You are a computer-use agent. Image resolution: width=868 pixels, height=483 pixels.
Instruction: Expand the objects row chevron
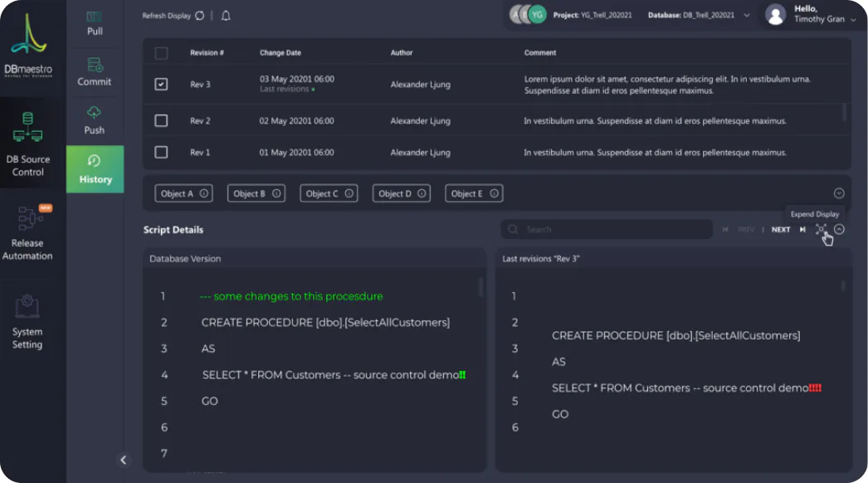839,193
